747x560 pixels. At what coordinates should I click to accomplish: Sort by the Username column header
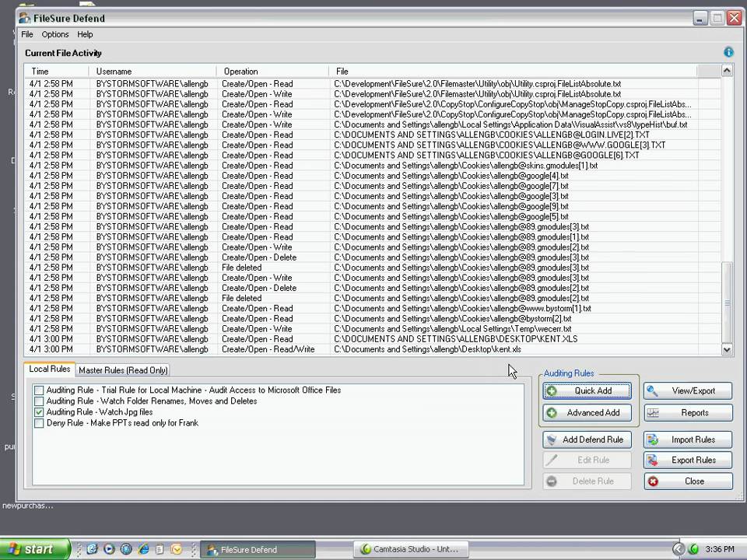coord(153,72)
